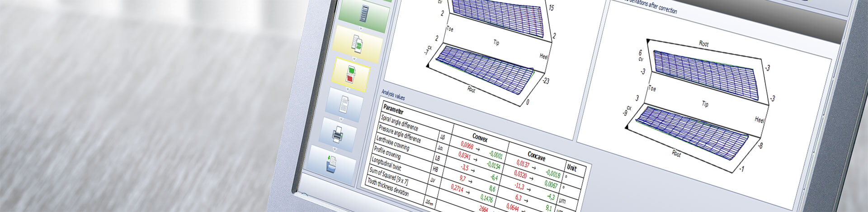Click the printer icon in the sidebar
868x212 pixels.
click(337, 134)
